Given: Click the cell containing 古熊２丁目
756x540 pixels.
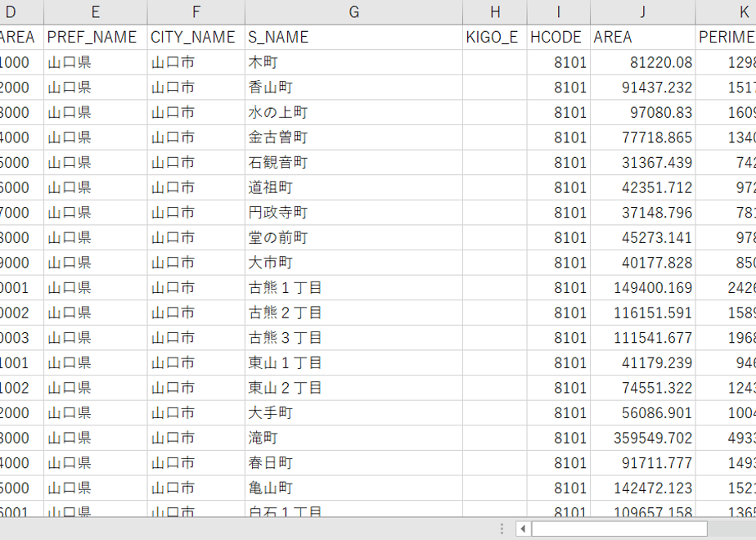Looking at the screenshot, I should [x=354, y=313].
